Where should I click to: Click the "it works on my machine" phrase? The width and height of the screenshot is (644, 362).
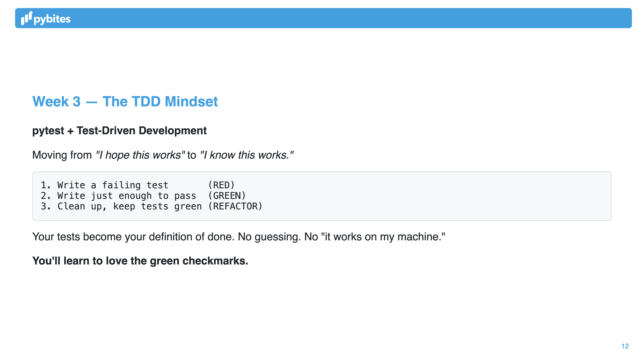tap(383, 237)
